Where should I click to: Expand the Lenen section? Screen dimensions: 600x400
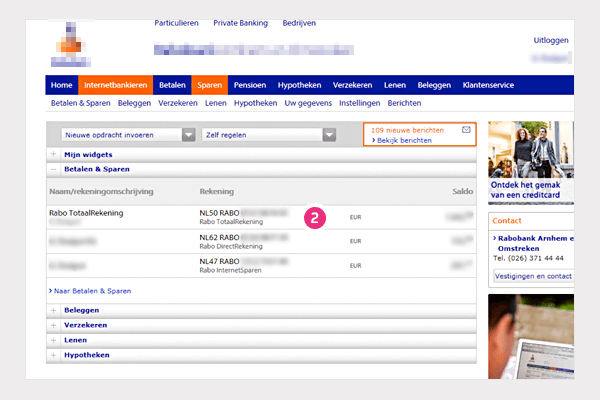point(54,340)
